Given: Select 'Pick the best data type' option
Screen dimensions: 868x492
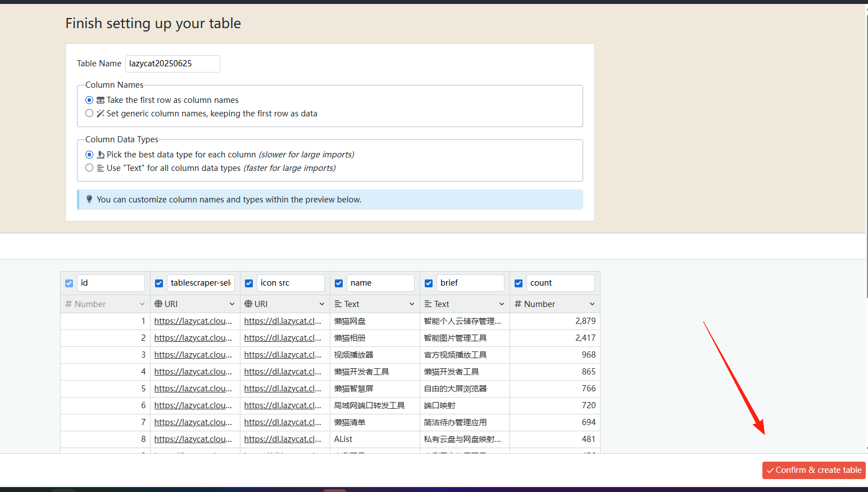Looking at the screenshot, I should pos(89,155).
